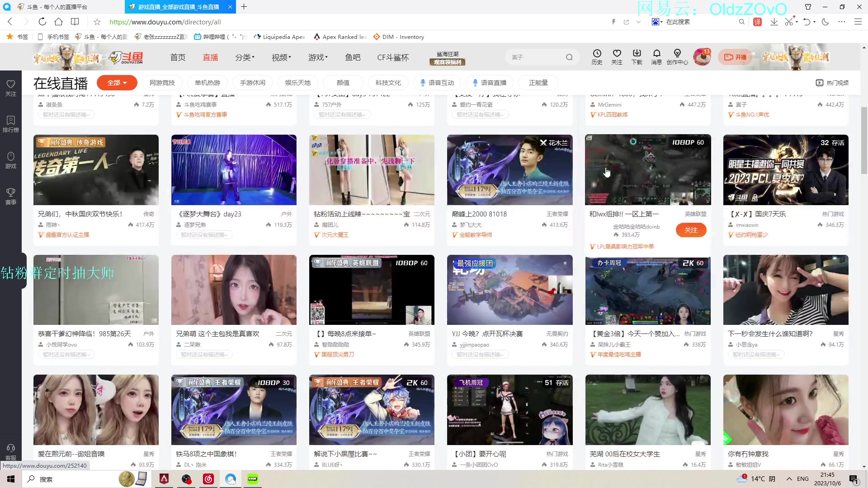868x488 pixels.
Task: Filter by 娱乐天地 category
Action: (x=297, y=83)
